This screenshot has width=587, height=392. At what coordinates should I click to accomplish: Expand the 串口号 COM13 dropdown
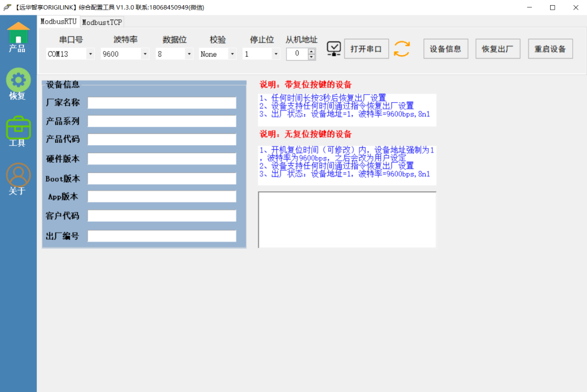(x=90, y=54)
